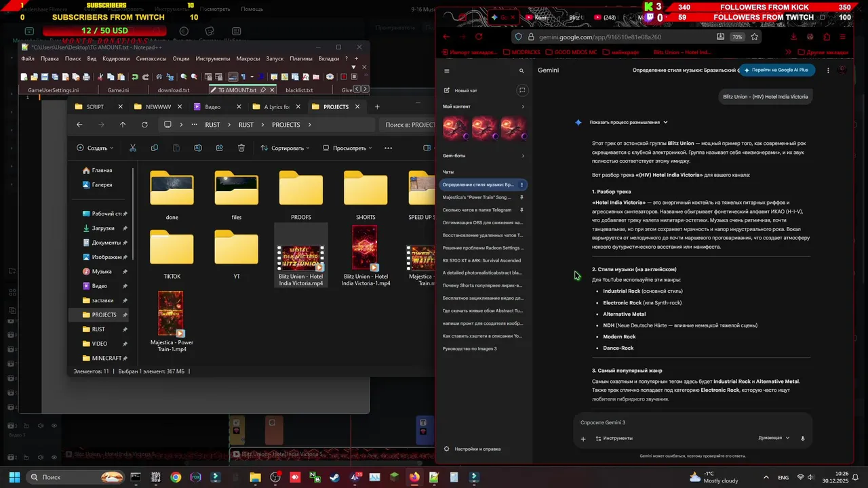
Task: Open MODPACKS bookmark folder in Firefox
Action: (521, 52)
